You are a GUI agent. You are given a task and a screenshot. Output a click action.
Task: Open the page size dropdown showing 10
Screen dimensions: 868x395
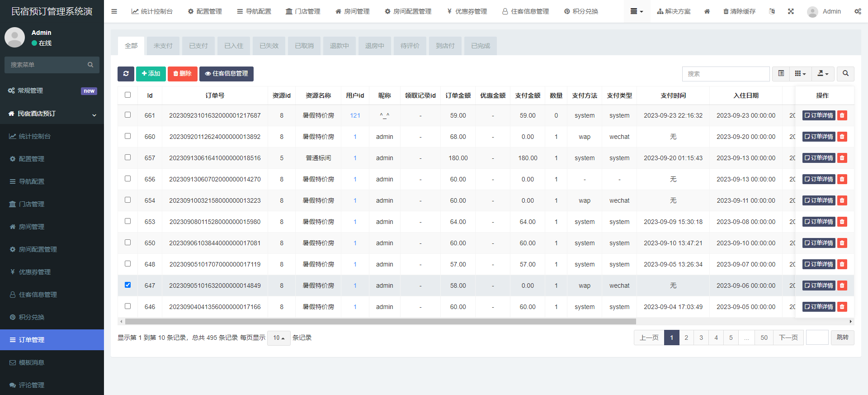click(x=278, y=338)
